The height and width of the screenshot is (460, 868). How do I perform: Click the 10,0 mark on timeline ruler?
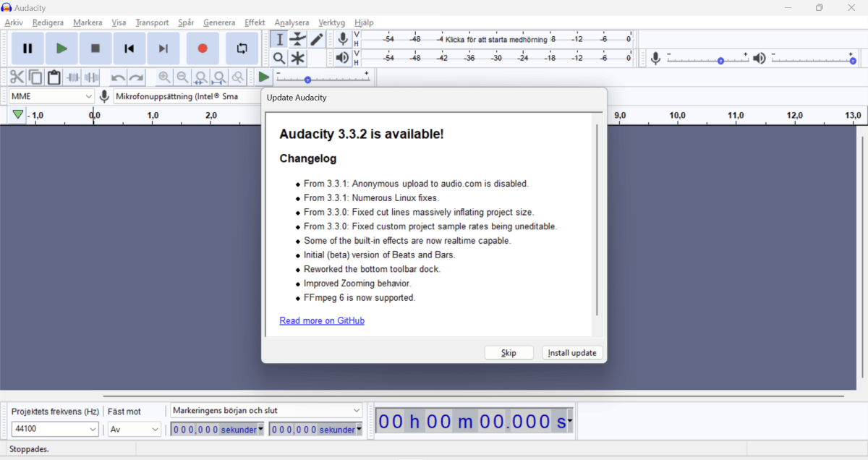pos(677,115)
